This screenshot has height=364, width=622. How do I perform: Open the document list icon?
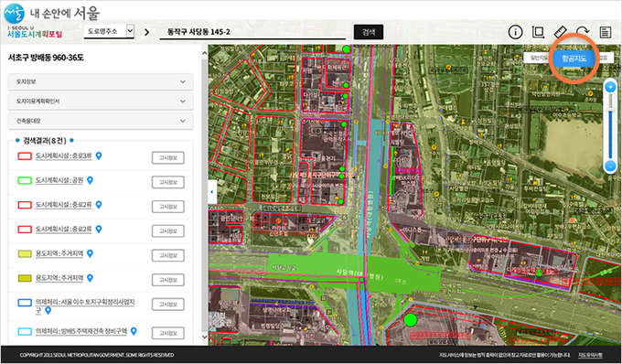(x=605, y=32)
